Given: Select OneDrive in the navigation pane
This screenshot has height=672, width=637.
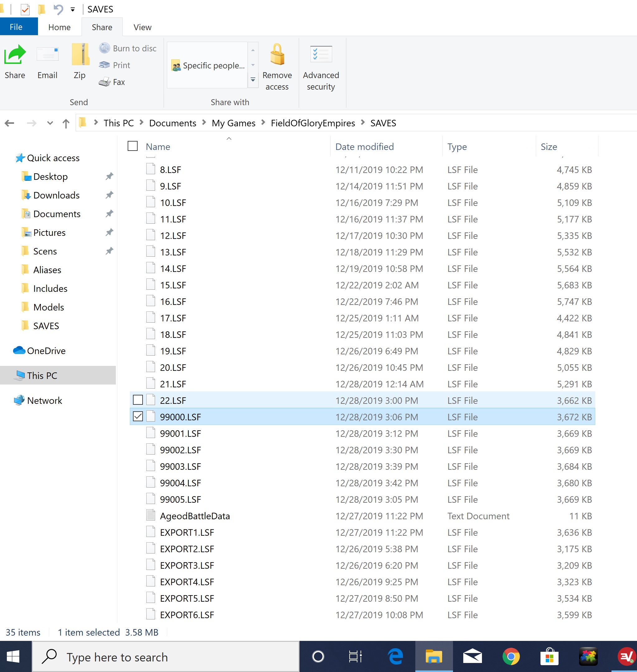Looking at the screenshot, I should 40,351.
